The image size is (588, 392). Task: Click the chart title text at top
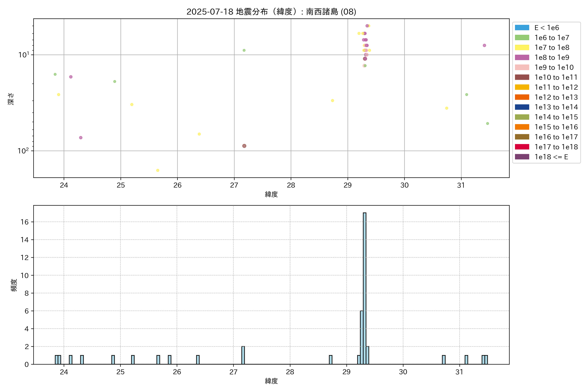tap(271, 12)
